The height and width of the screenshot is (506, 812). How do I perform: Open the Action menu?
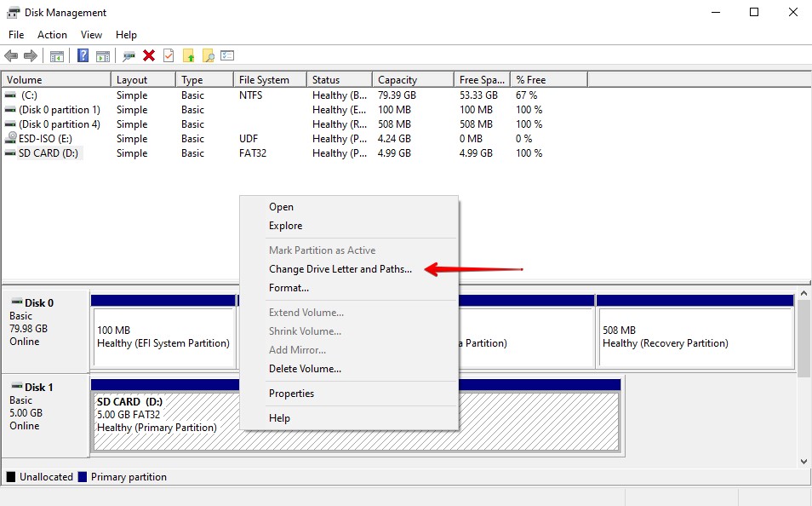[52, 35]
